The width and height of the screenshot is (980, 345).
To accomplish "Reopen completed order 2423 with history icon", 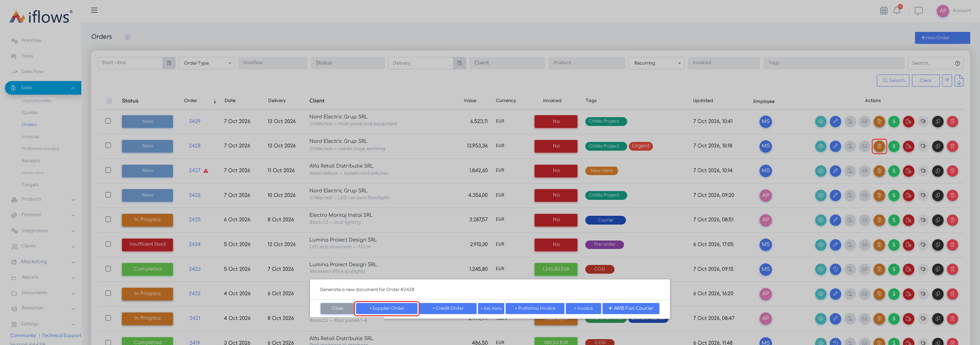I will [x=835, y=269].
